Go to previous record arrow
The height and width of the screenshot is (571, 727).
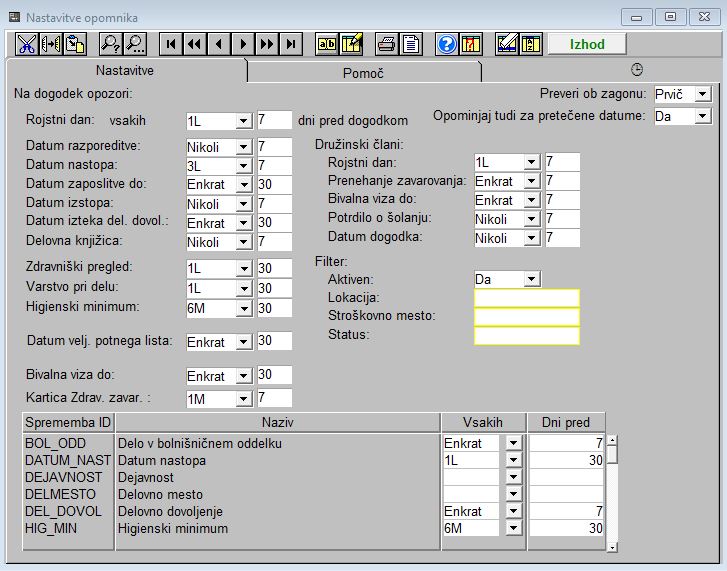(x=219, y=44)
